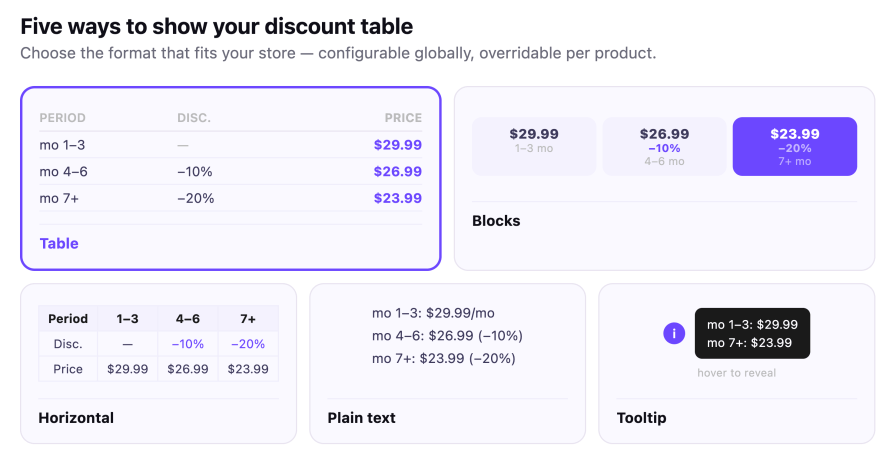Click the 'hover to reveal' caption
This screenshot has height=462, width=896.
click(x=736, y=373)
